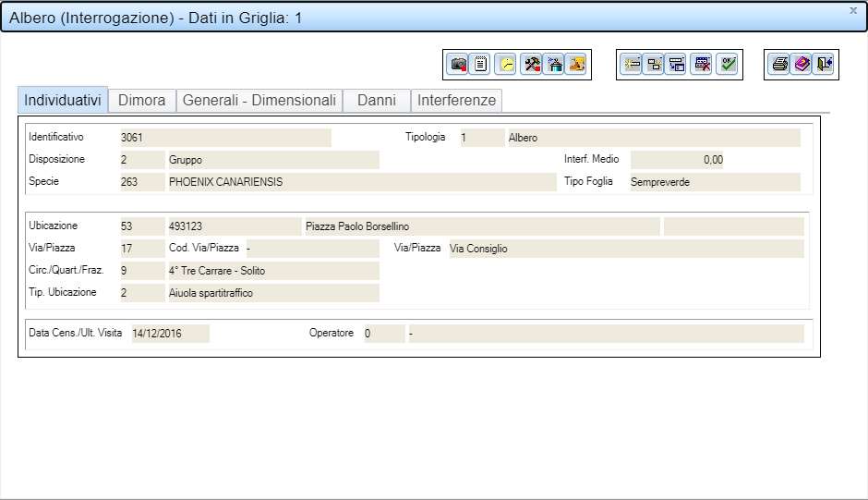Click the printer icon
The image size is (868, 500).
click(x=779, y=65)
